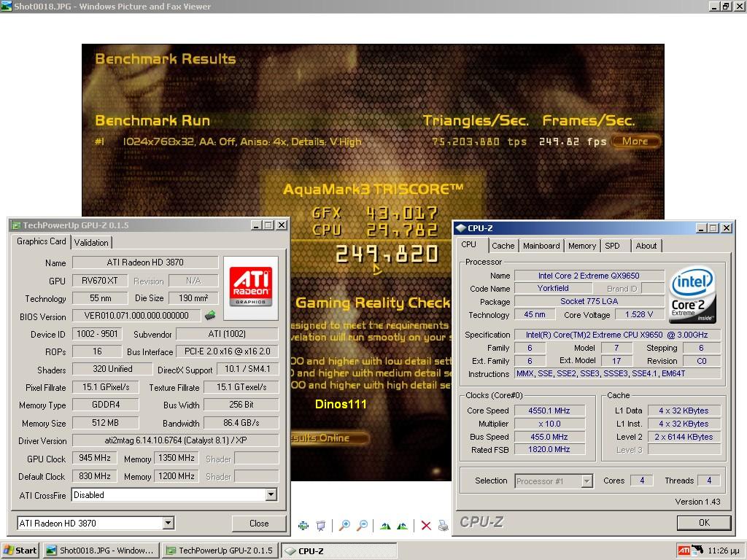This screenshot has width=747, height=560.
Task: Click the Shaders value 320 Unified
Action: click(x=112, y=369)
